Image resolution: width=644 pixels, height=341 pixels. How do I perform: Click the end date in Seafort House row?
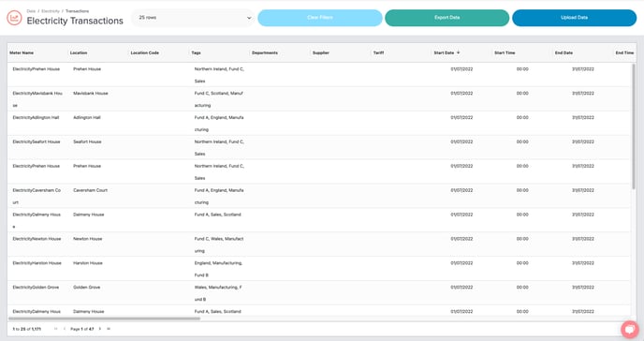pos(583,141)
